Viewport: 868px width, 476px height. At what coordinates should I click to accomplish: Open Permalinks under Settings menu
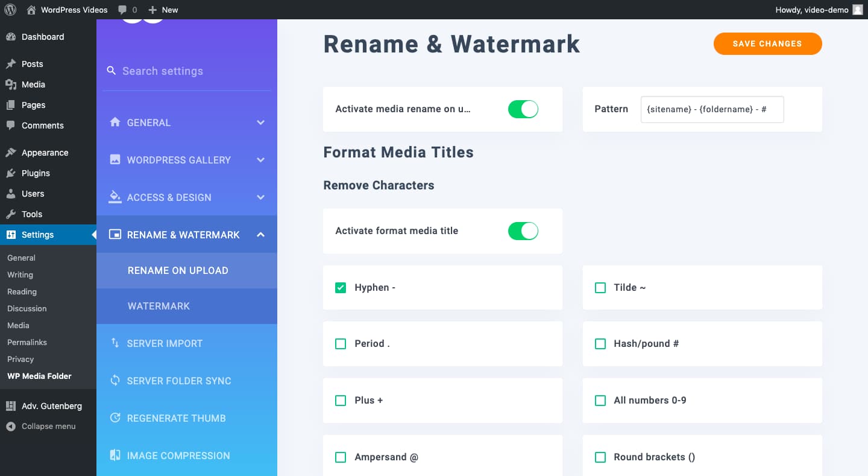[27, 342]
